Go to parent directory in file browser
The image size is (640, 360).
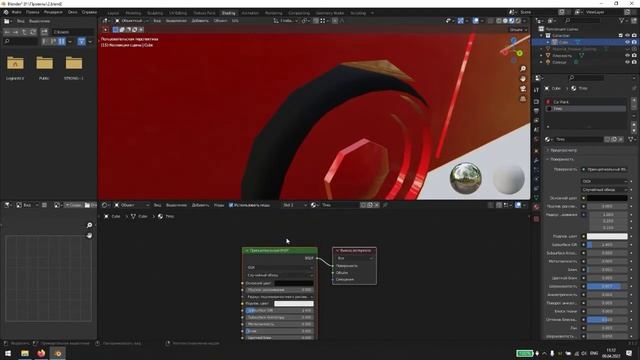24,32
